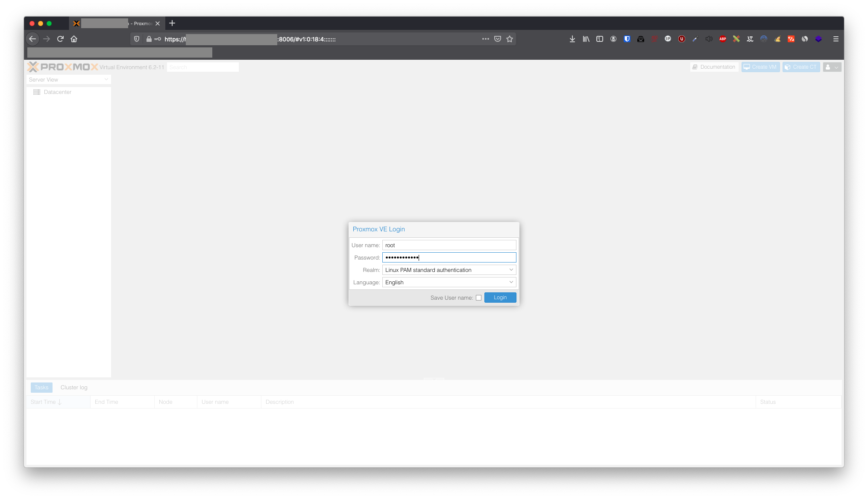The height and width of the screenshot is (499, 868).
Task: Open the IP lookup extension
Action: pyautogui.click(x=668, y=39)
